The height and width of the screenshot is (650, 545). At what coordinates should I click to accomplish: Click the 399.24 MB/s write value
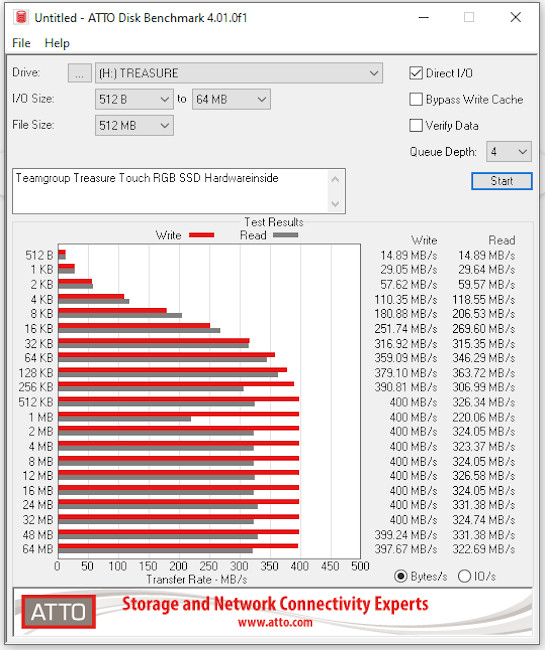coord(406,535)
